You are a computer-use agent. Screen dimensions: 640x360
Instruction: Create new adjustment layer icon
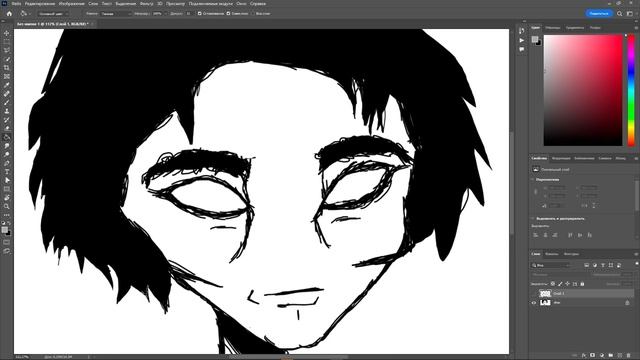click(602, 356)
